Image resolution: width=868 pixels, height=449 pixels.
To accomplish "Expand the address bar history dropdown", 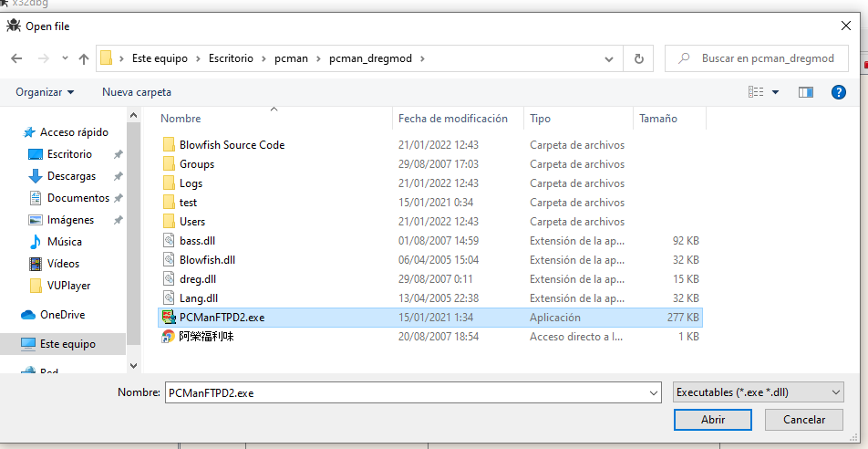I will (609, 58).
